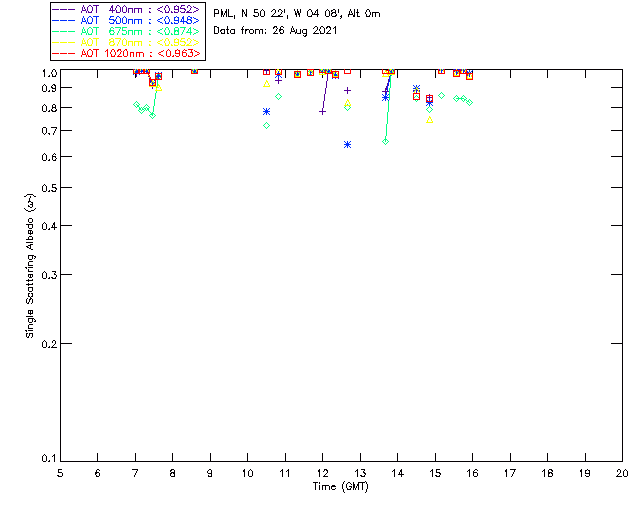Click the time axis label '20'
The image size is (640, 512).
click(622, 473)
